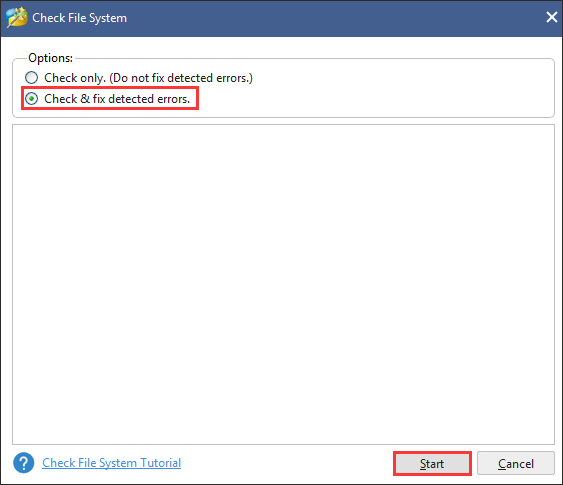Open tutorial help via the question mark icon
Screen dimensions: 563x485
click(x=24, y=463)
